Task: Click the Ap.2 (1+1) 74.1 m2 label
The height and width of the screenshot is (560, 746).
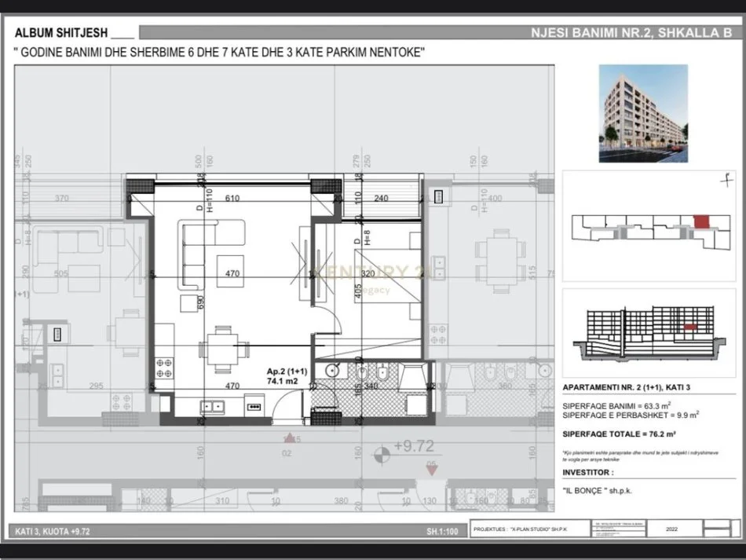Action: pyautogui.click(x=282, y=375)
